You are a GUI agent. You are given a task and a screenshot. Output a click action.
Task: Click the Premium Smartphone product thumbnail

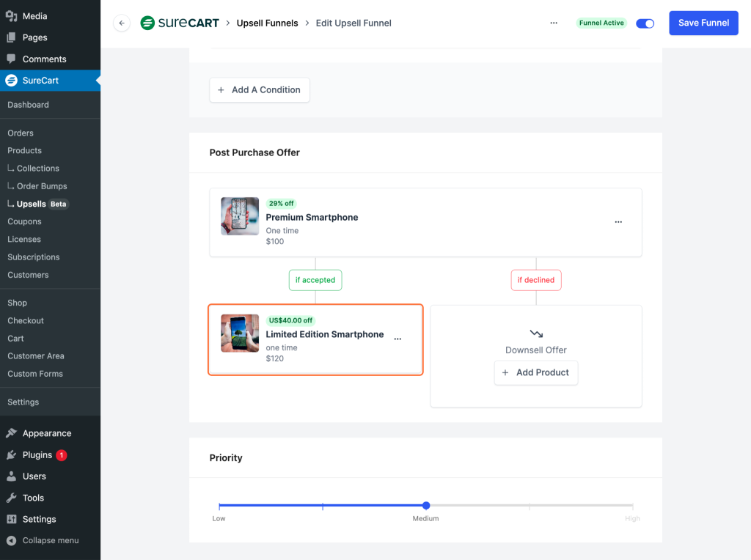(x=240, y=216)
